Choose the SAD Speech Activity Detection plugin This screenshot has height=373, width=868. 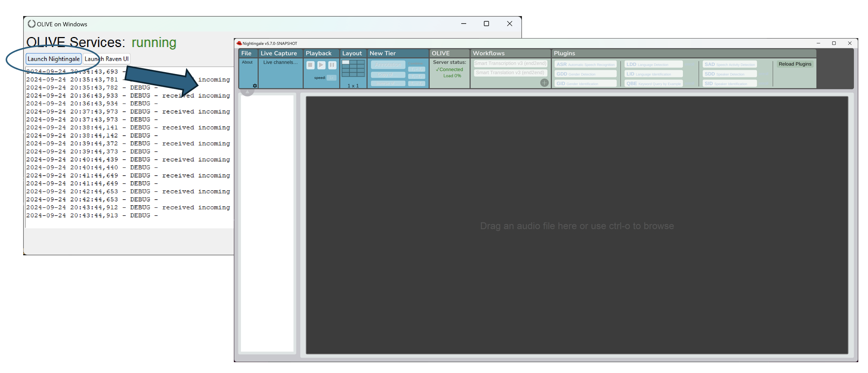tap(729, 64)
